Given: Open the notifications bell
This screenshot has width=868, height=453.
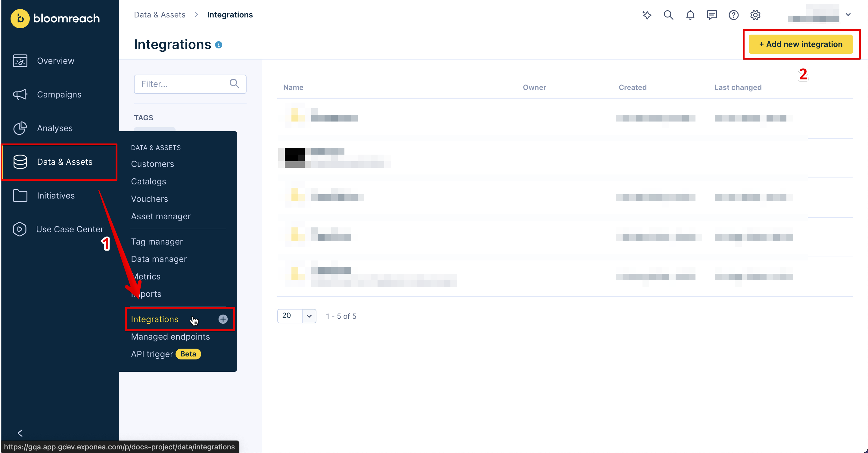Looking at the screenshot, I should click(690, 15).
